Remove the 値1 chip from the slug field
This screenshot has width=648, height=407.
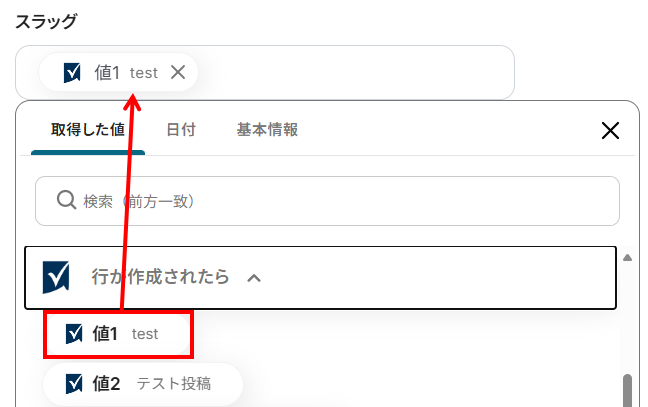pyautogui.click(x=178, y=72)
